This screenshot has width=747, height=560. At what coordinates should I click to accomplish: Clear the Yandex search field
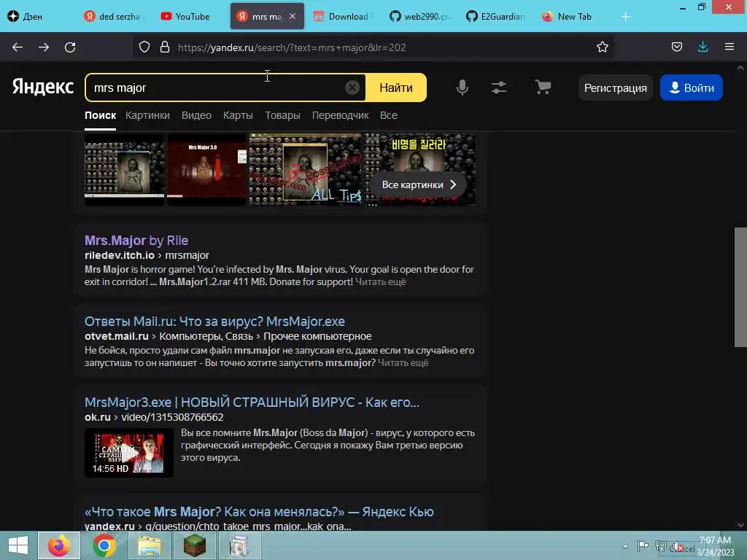coord(352,87)
